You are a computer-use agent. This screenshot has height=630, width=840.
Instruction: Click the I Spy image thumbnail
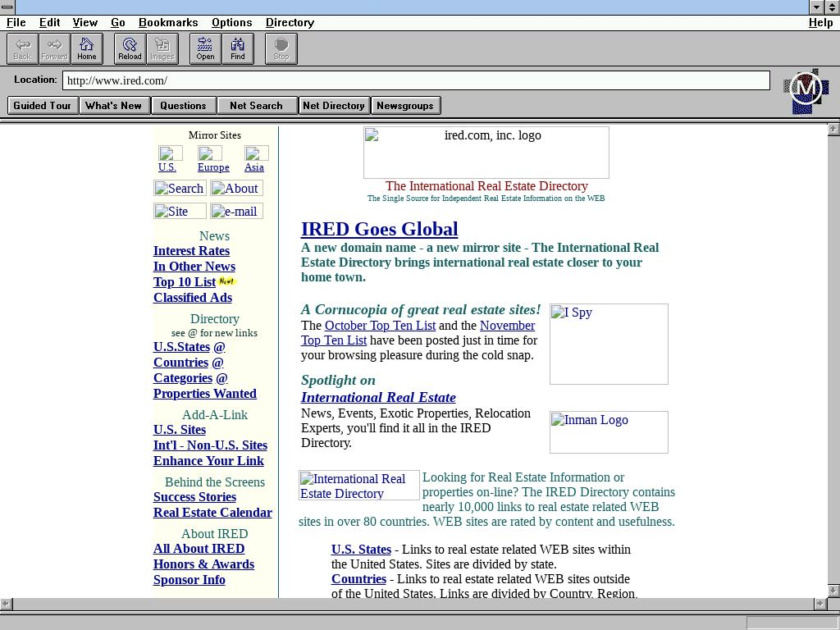pos(609,344)
